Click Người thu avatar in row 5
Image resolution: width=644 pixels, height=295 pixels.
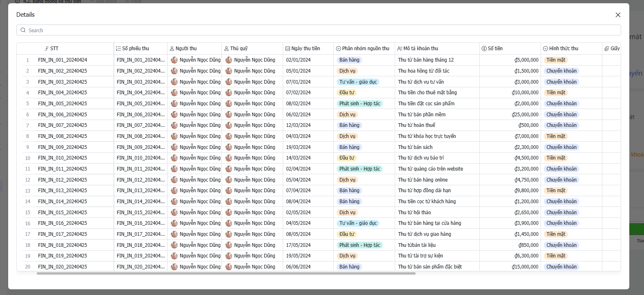click(x=174, y=104)
